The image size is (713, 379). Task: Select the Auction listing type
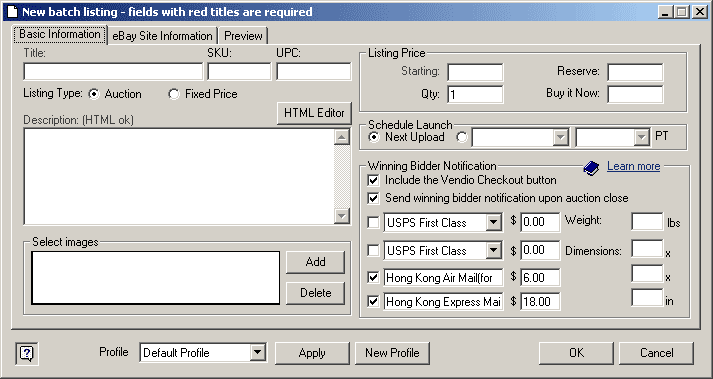pos(94,94)
